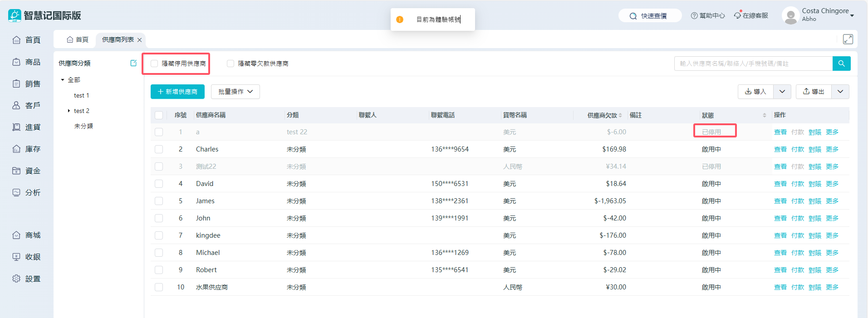This screenshot has width=868, height=318.
Task: Sort by the 供應商欠款 column
Action: (x=620, y=115)
